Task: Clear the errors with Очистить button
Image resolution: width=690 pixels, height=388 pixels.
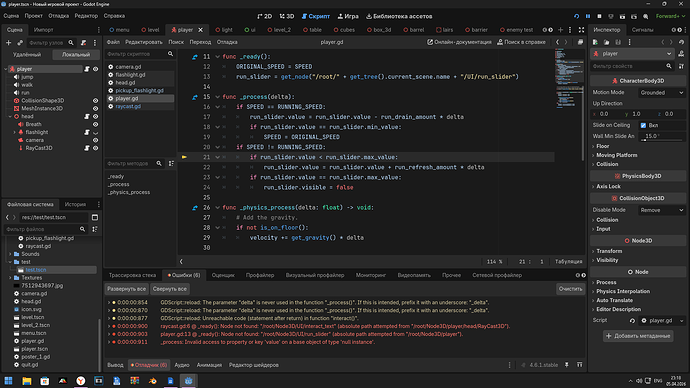Action: click(x=570, y=289)
